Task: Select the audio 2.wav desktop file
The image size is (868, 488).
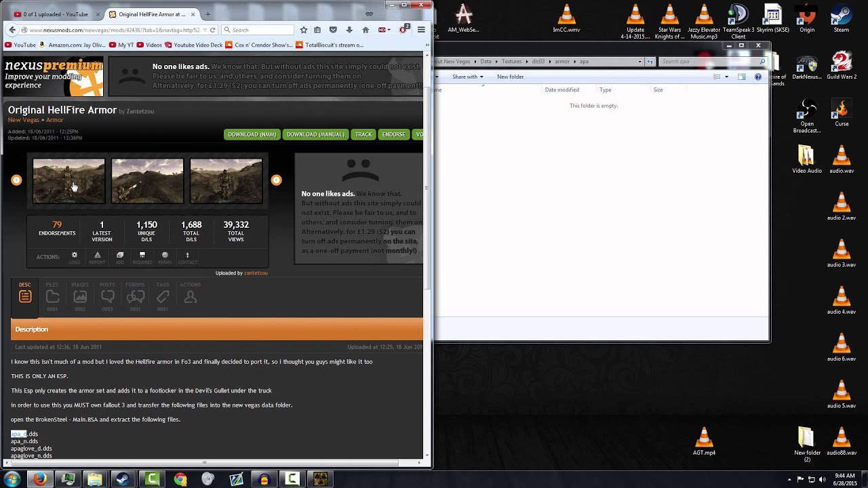Action: coord(841,206)
